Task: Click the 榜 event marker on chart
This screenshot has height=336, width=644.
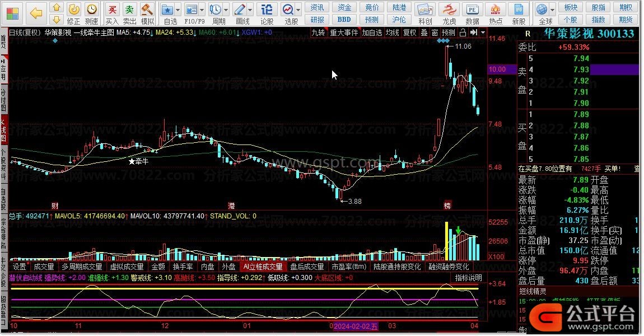Action: click(447, 206)
